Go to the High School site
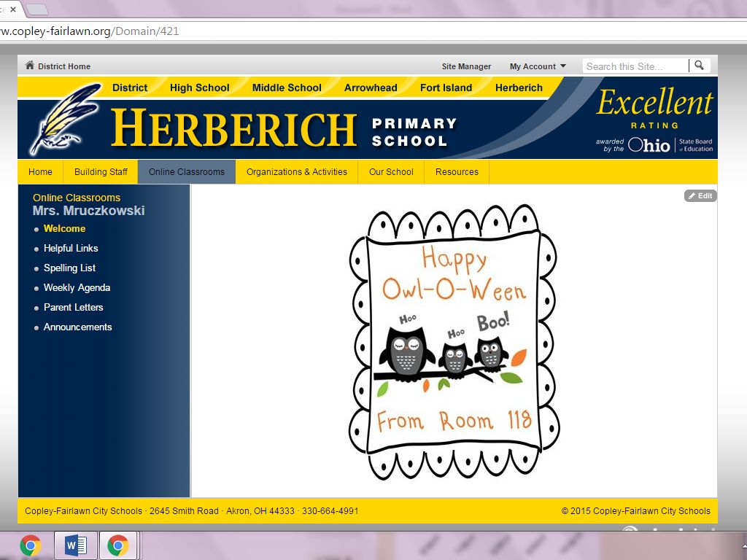This screenshot has height=560, width=747. coord(199,87)
